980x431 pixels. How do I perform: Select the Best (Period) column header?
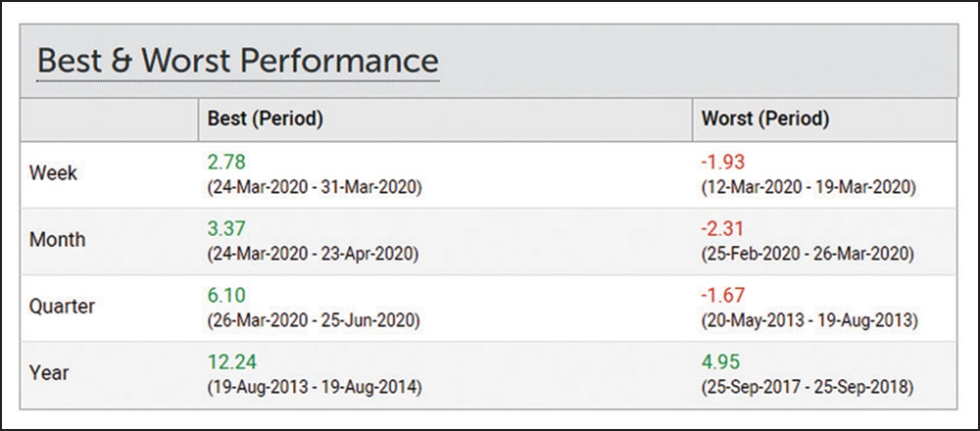(x=266, y=120)
